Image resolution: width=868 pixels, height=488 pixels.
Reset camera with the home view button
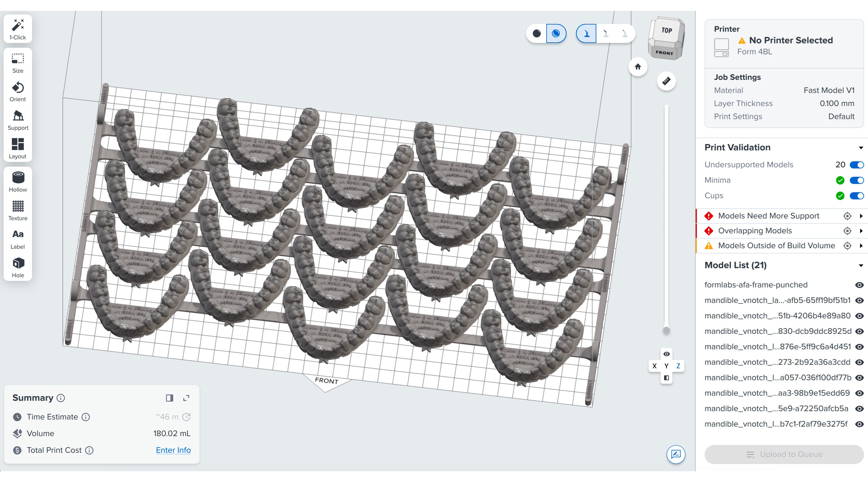click(638, 67)
